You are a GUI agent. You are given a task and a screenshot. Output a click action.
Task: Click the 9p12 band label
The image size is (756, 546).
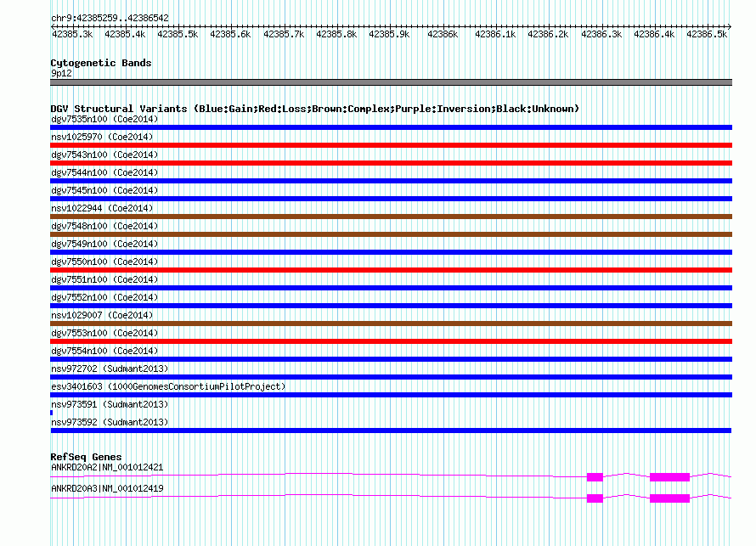pyautogui.click(x=62, y=73)
